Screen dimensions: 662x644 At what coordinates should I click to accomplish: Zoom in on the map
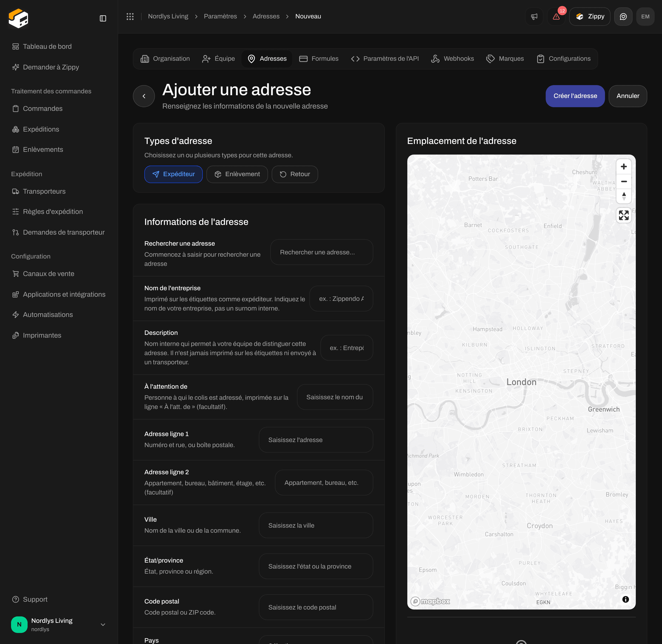click(624, 167)
